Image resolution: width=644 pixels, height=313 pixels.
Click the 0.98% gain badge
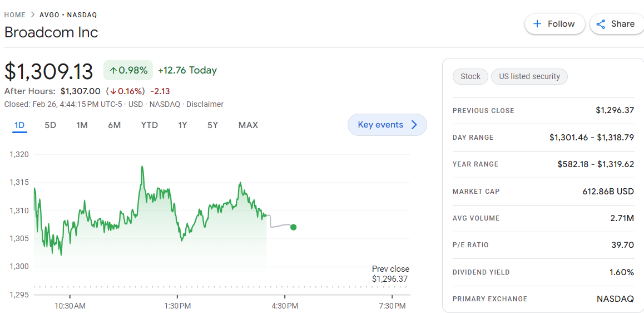tap(128, 70)
